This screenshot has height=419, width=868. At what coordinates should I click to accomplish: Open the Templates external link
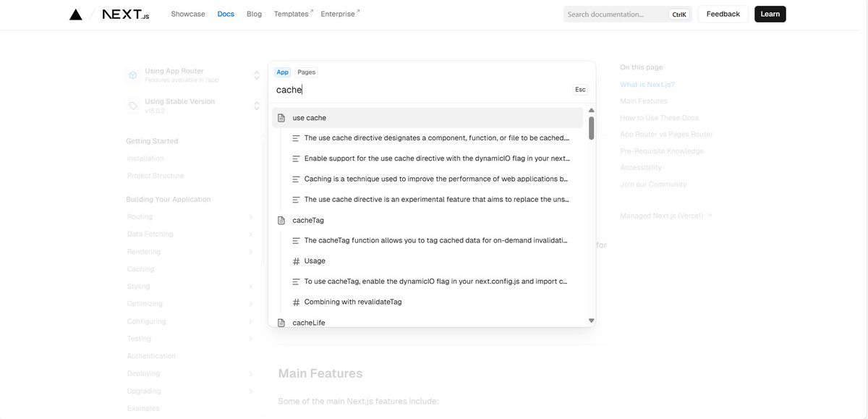pyautogui.click(x=293, y=14)
